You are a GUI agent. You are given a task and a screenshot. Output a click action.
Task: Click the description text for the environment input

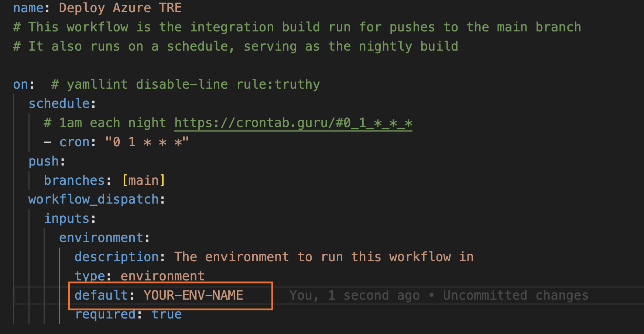pyautogui.click(x=324, y=256)
